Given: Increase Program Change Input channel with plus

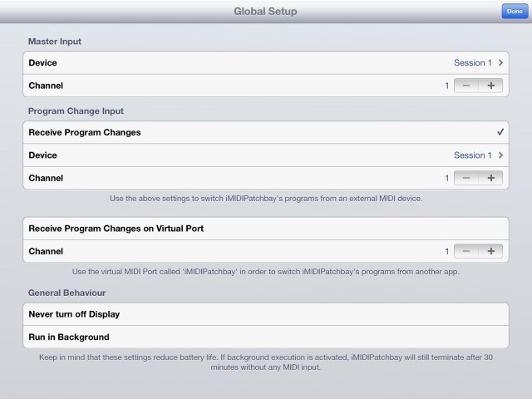Looking at the screenshot, I should tap(490, 178).
